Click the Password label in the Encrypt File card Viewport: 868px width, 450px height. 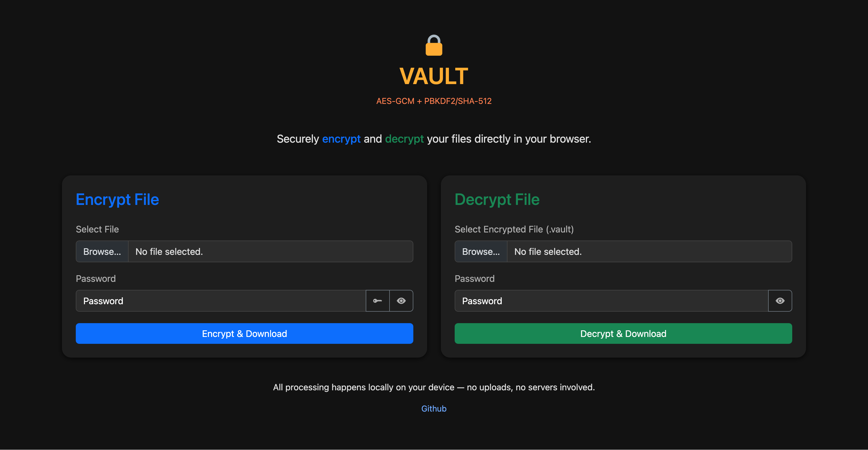pos(96,279)
